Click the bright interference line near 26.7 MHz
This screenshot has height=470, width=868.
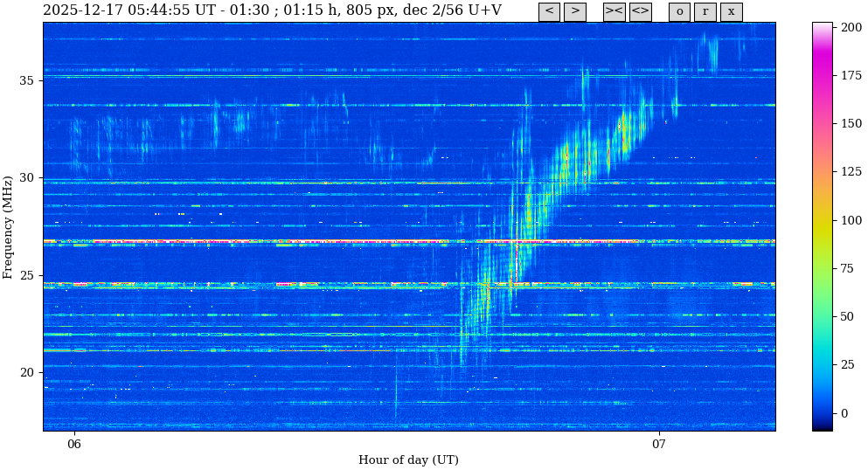[x=262, y=241]
